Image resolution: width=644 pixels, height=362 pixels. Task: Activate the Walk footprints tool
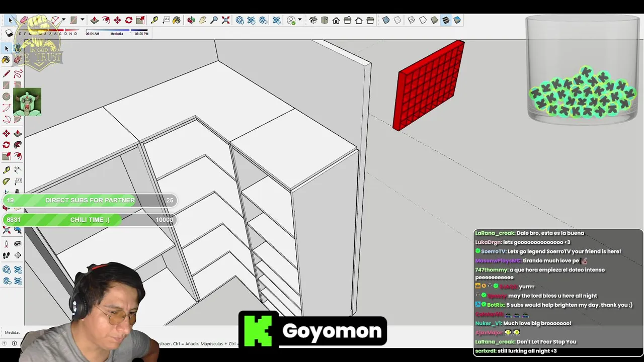(6, 255)
